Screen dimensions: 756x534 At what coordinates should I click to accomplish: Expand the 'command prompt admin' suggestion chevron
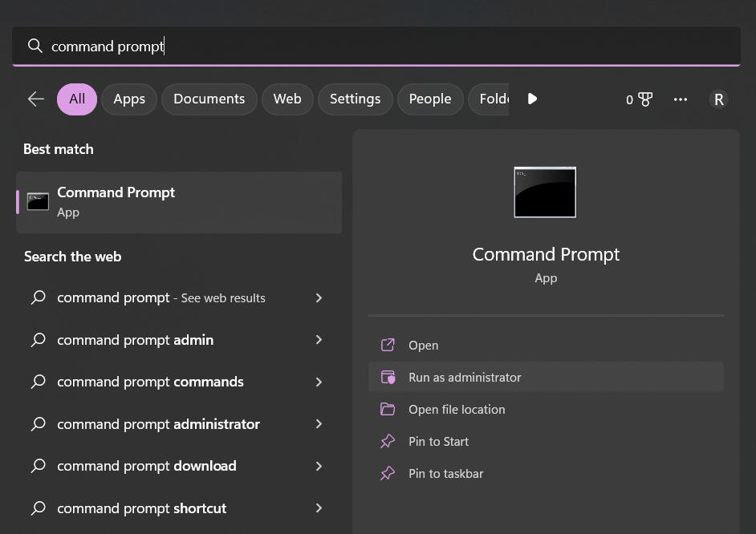click(x=319, y=340)
